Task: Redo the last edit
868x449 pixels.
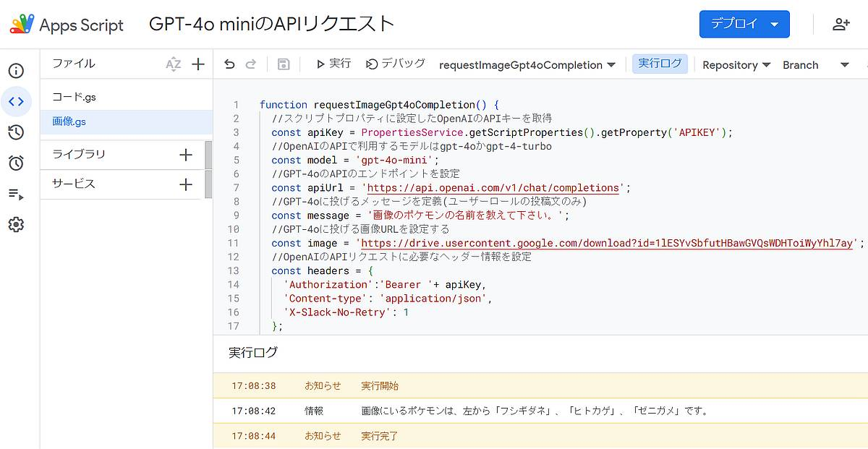Action: 251,64
